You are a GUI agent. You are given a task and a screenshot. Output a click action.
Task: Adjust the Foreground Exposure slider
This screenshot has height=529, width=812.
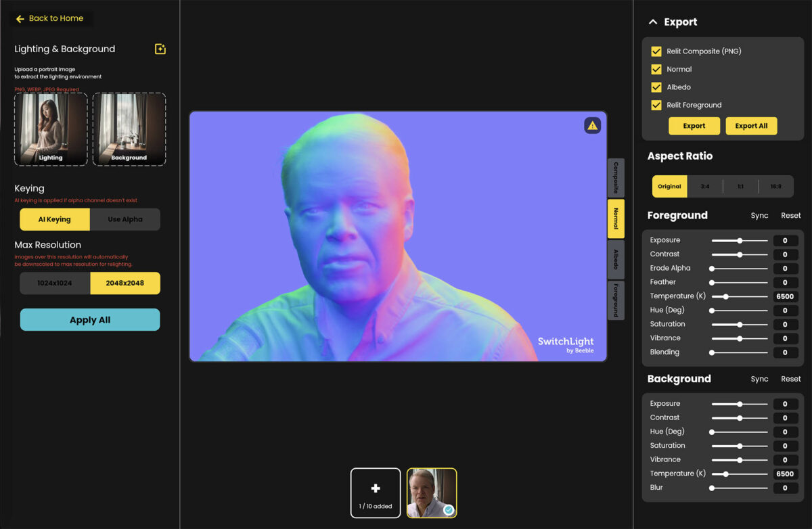point(740,240)
